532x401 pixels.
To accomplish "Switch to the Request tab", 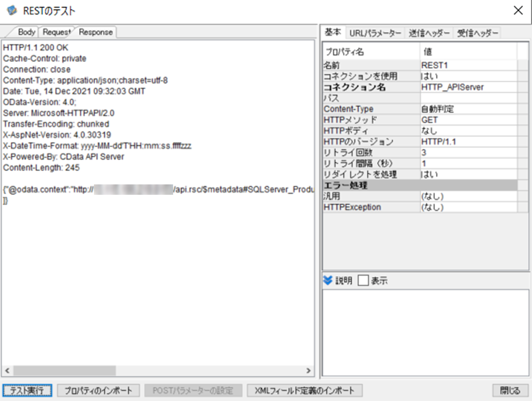I will tap(56, 32).
